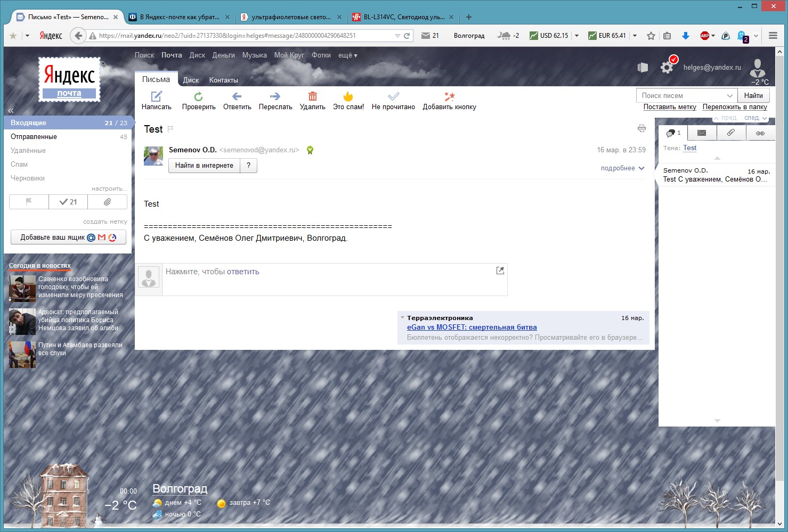The width and height of the screenshot is (788, 532).
Task: Click the Добавьте ваш ящик button
Action: click(x=68, y=238)
